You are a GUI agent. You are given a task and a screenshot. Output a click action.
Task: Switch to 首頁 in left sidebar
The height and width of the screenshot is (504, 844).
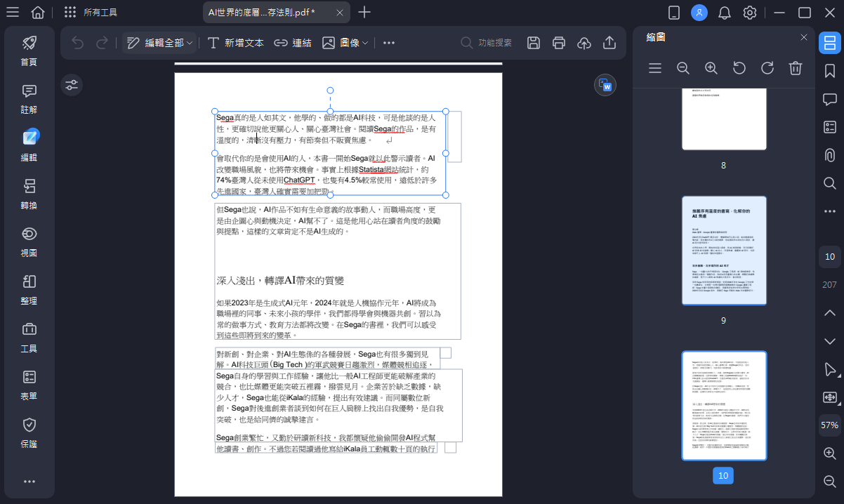click(x=29, y=50)
